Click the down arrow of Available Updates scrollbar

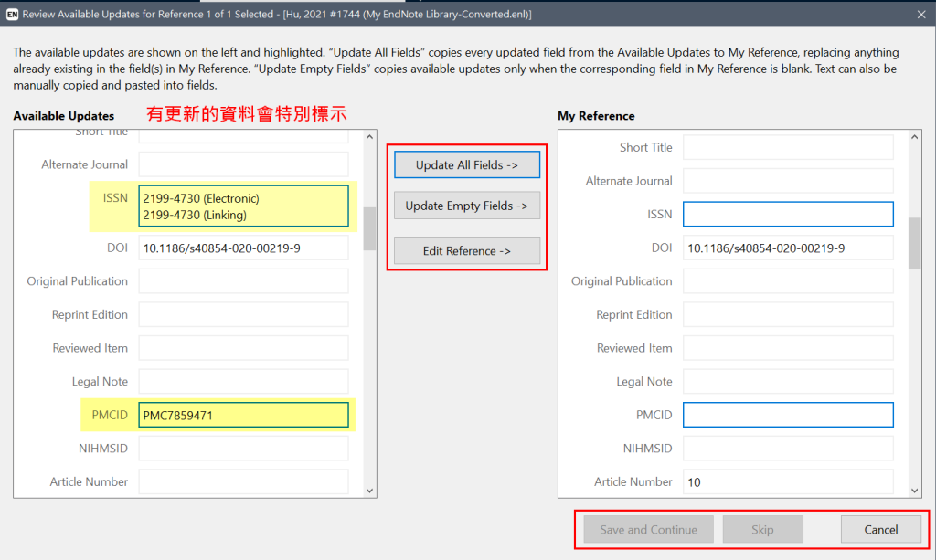[x=369, y=491]
